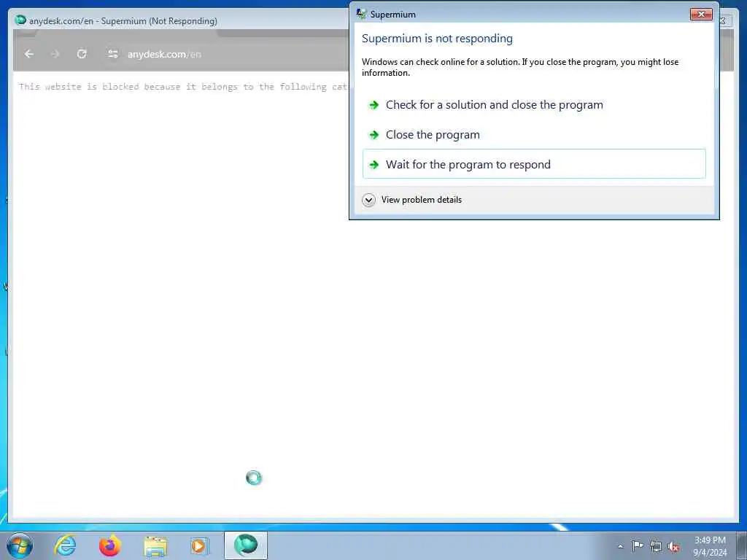Reload the anydesk.com page
The image size is (747, 560).
[x=82, y=54]
